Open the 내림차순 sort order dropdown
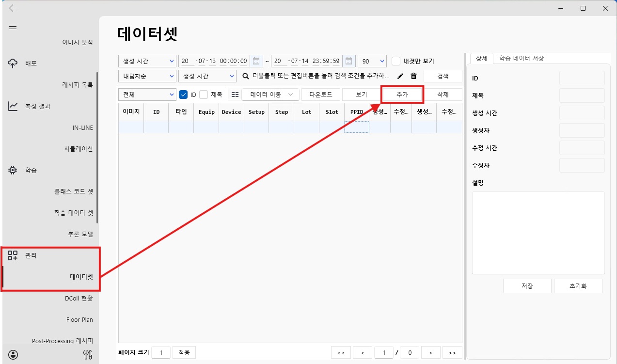This screenshot has height=364, width=617. (x=147, y=76)
